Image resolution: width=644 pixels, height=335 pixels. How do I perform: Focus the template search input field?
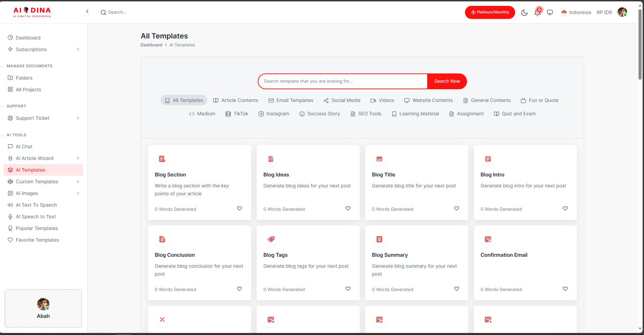342,81
